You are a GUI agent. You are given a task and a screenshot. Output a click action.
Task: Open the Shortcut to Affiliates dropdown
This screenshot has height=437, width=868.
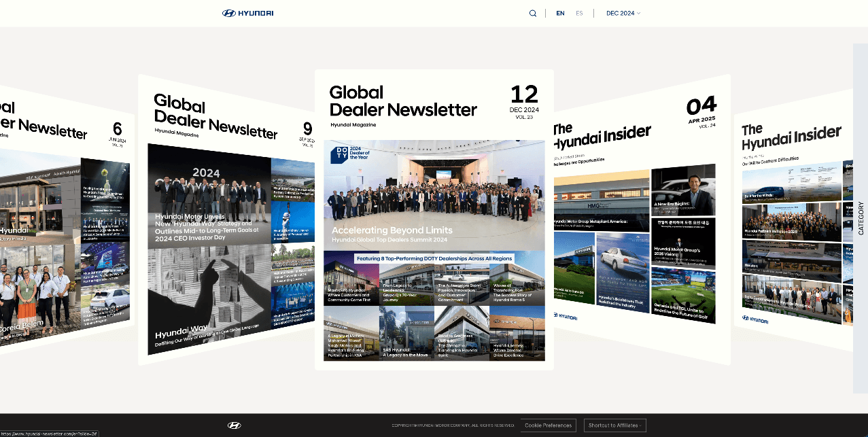coord(614,425)
